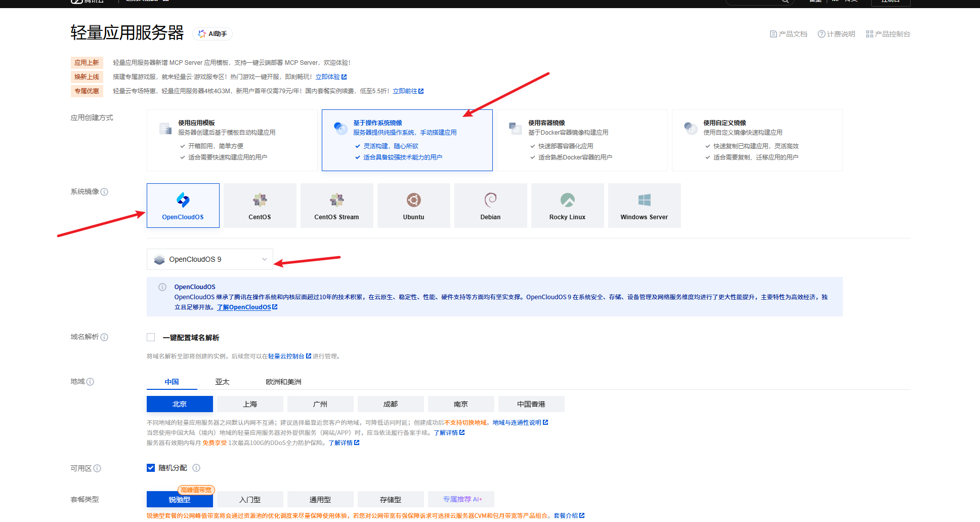Select the 使用自定义镜像 creation method
The image size is (980, 522).
(x=756, y=140)
